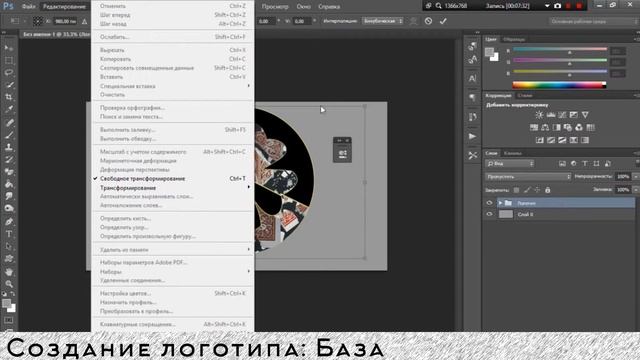640x360 pixels.
Task: Select the Crop tool
Action: 9,97
